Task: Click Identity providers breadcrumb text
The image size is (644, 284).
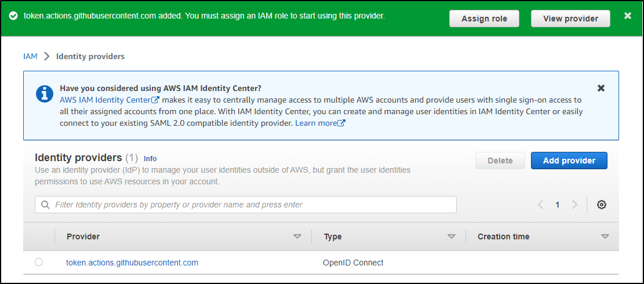Action: coord(90,56)
